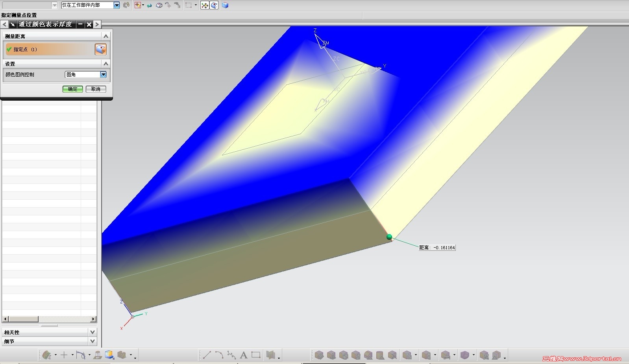Image resolution: width=629 pixels, height=364 pixels.
Task: Click the distance label 距离: -0.161164
Action: tap(437, 248)
